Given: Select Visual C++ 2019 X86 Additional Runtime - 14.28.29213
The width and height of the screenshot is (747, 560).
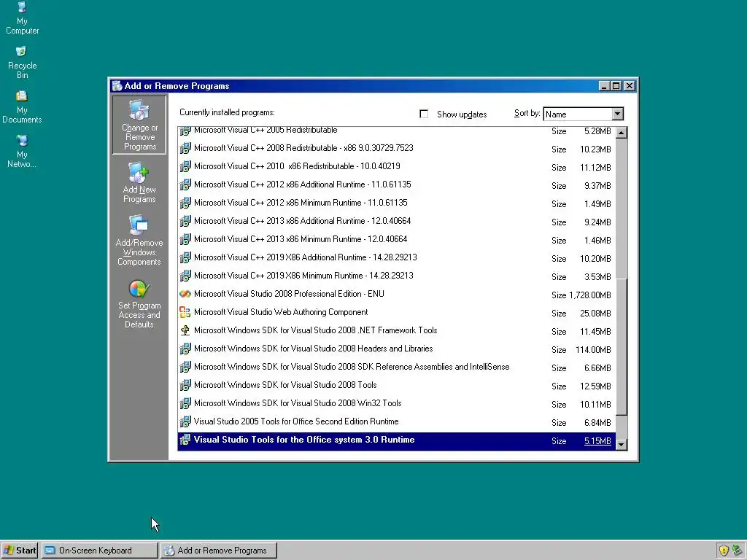Looking at the screenshot, I should tap(396, 257).
